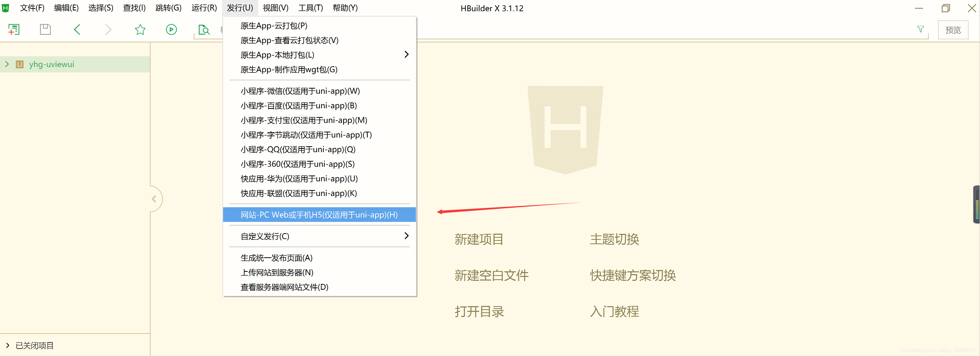The height and width of the screenshot is (356, 980).
Task: Select 小程序-360 menu entry
Action: point(319,164)
